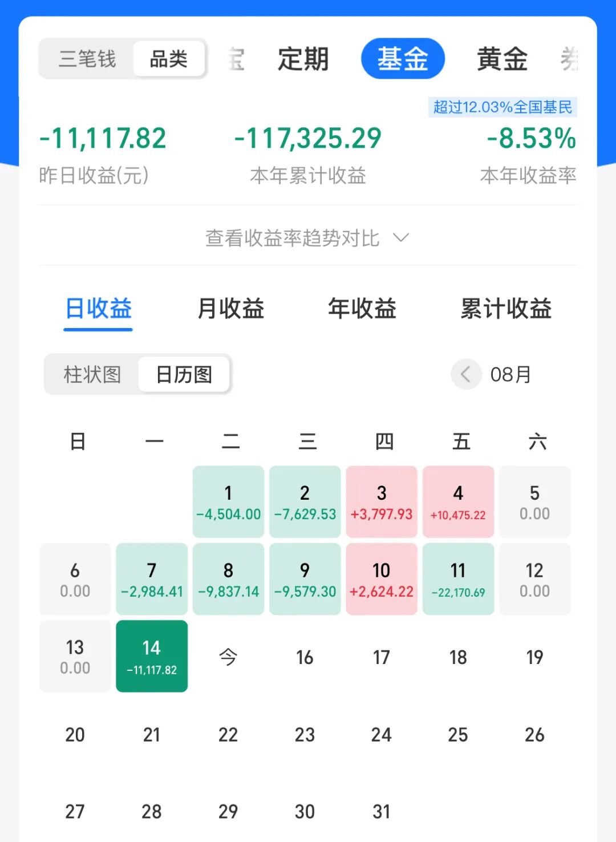The image size is (616, 842).
Task: Tap the 超过12.03%全国基民 badge
Action: pyautogui.click(x=502, y=107)
